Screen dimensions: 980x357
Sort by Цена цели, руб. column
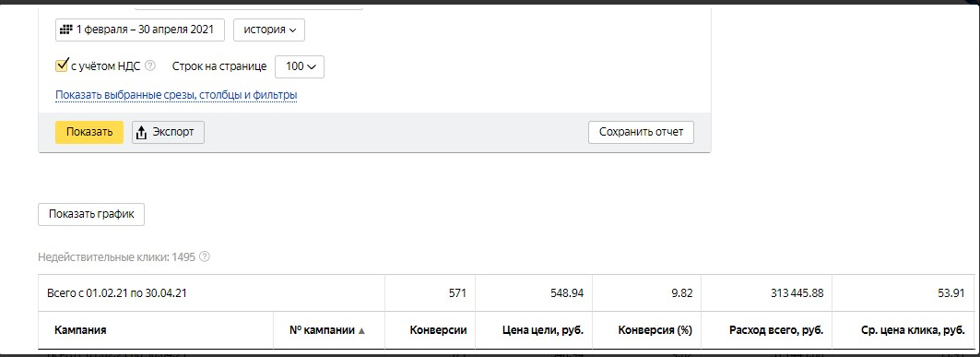coord(542,330)
